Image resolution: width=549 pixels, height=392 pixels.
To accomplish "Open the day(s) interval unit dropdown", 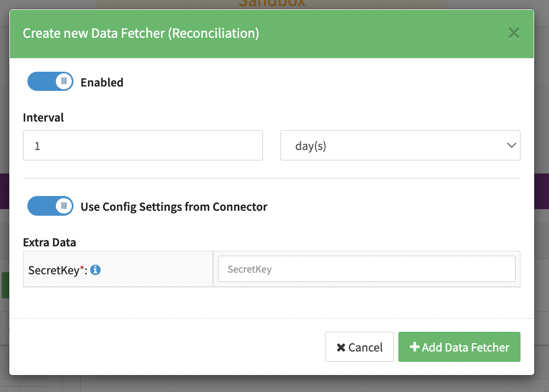I will (x=400, y=146).
